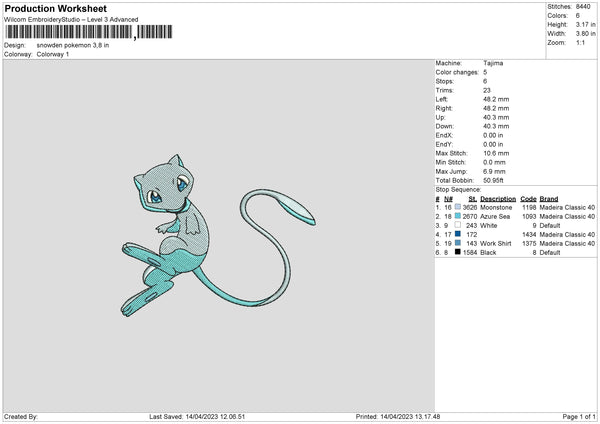Click the Colors value 6
Viewport: 600px width, 424px height.
pos(578,16)
